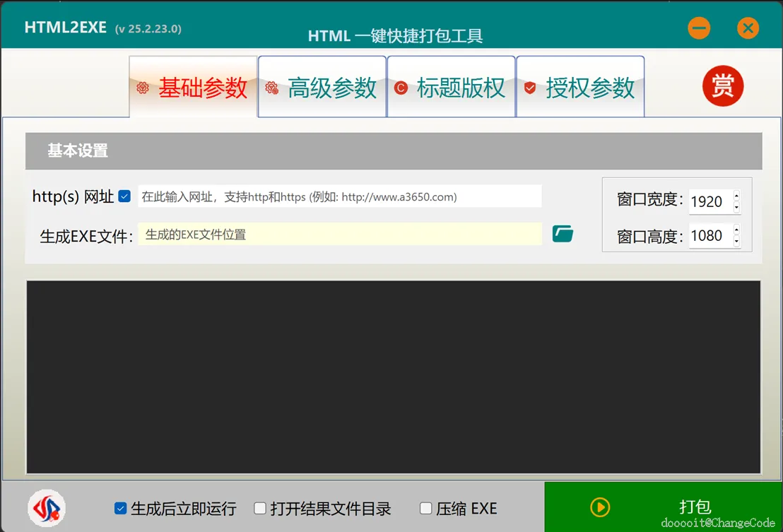Click the 窗口高度 decrement arrow
This screenshot has width=783, height=532.
737,241
